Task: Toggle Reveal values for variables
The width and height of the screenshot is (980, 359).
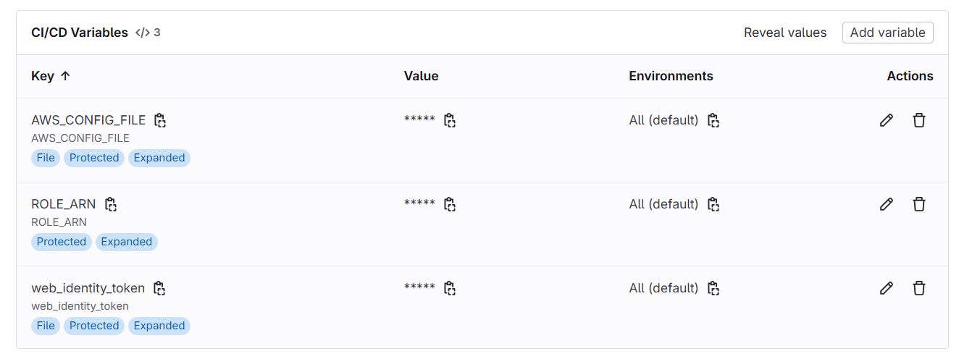Action: (x=785, y=33)
